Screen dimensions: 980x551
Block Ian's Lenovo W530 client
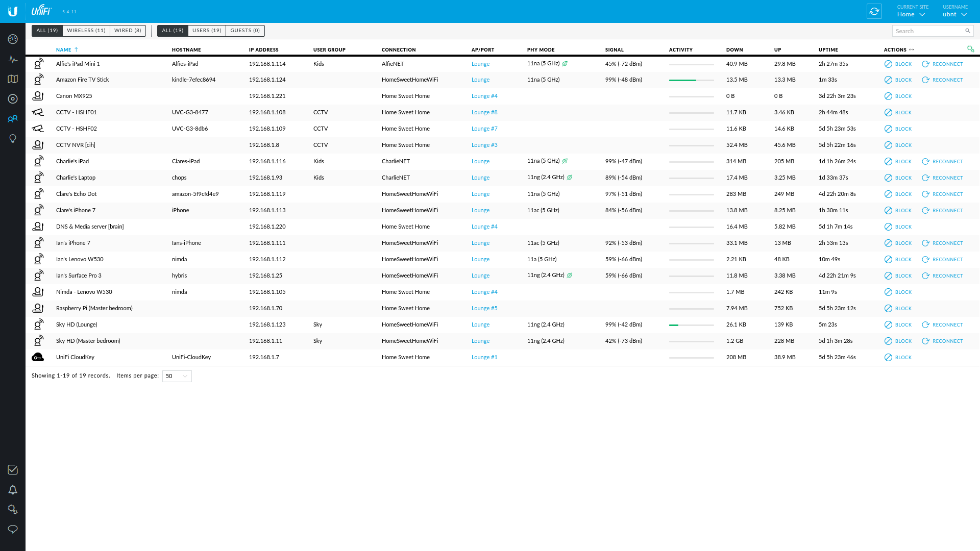click(x=898, y=260)
